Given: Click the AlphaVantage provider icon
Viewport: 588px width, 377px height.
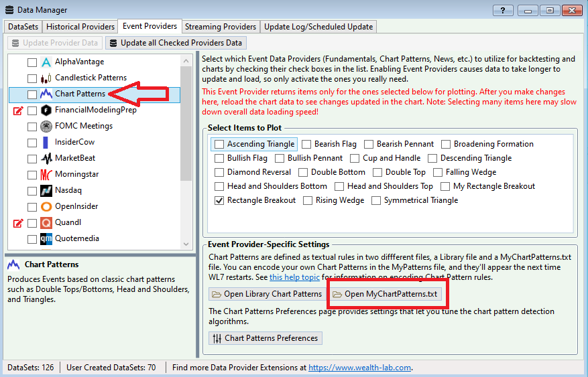Looking at the screenshot, I should pyautogui.click(x=46, y=62).
